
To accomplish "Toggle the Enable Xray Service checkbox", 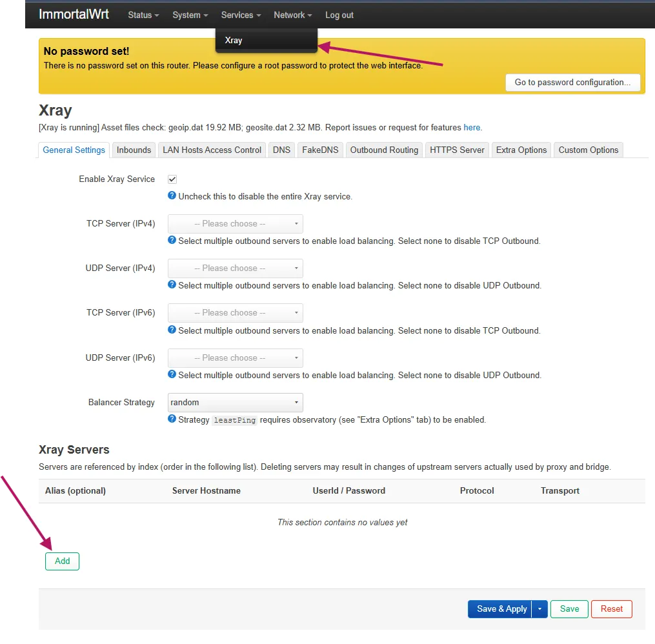I will pyautogui.click(x=172, y=179).
